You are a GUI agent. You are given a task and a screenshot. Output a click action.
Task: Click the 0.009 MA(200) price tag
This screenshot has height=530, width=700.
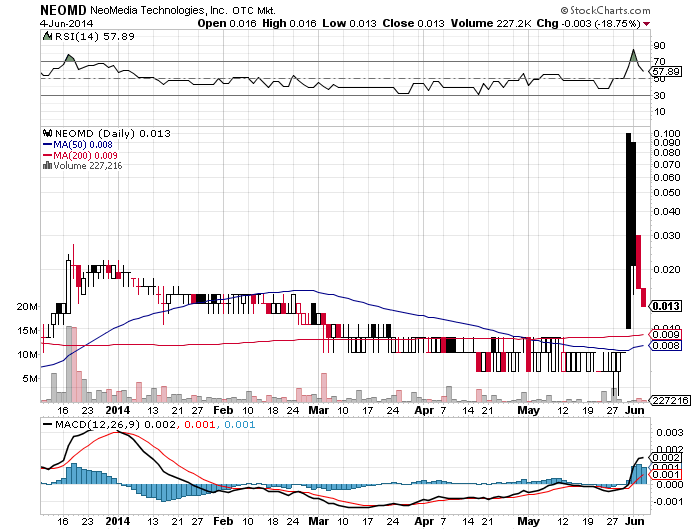665,335
